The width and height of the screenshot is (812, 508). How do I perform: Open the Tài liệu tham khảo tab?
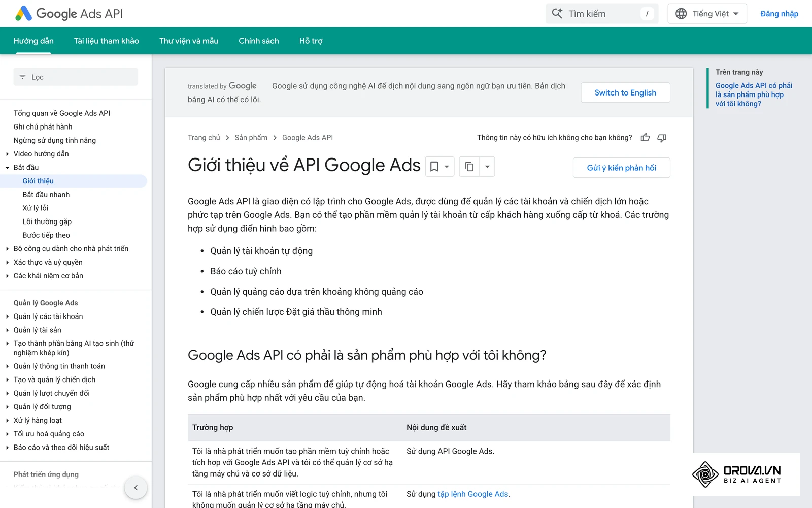click(107, 41)
